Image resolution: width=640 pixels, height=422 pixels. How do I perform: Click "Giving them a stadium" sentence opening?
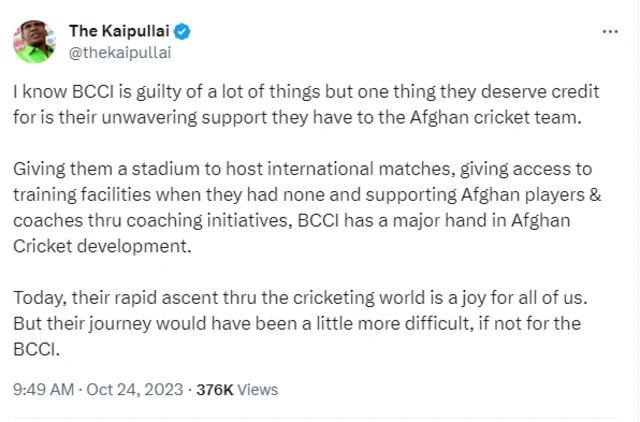(90, 169)
